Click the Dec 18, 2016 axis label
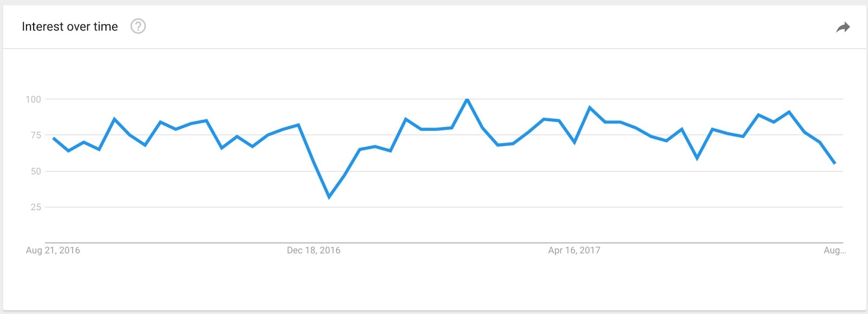 [314, 250]
